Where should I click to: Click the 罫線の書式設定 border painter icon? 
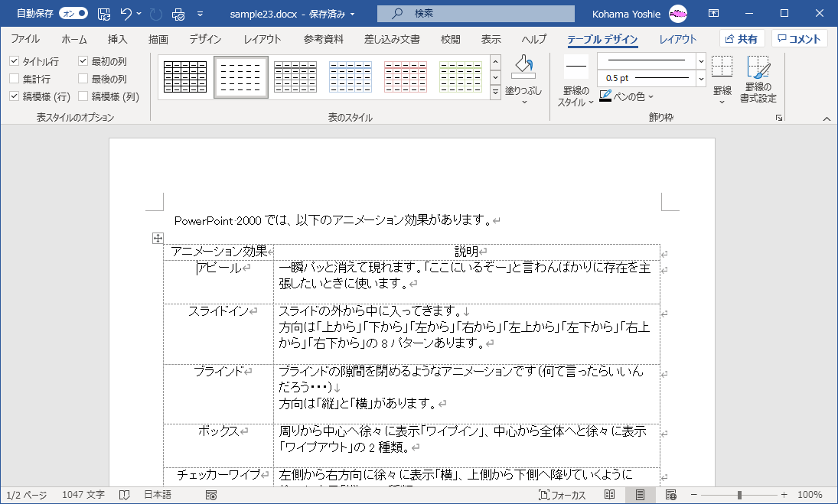click(x=758, y=67)
